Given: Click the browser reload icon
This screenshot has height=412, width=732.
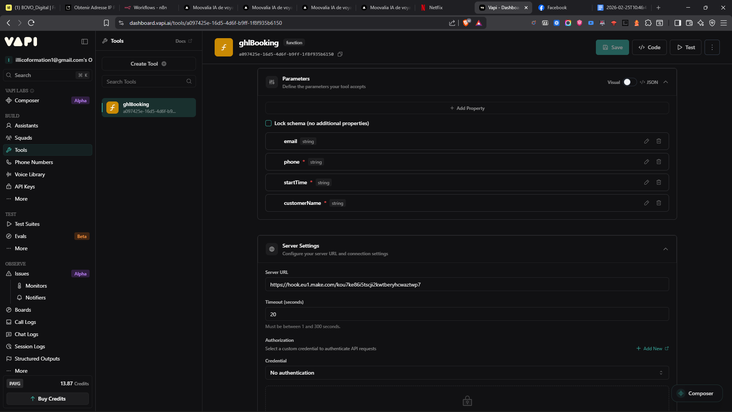Looking at the screenshot, I should tap(31, 23).
